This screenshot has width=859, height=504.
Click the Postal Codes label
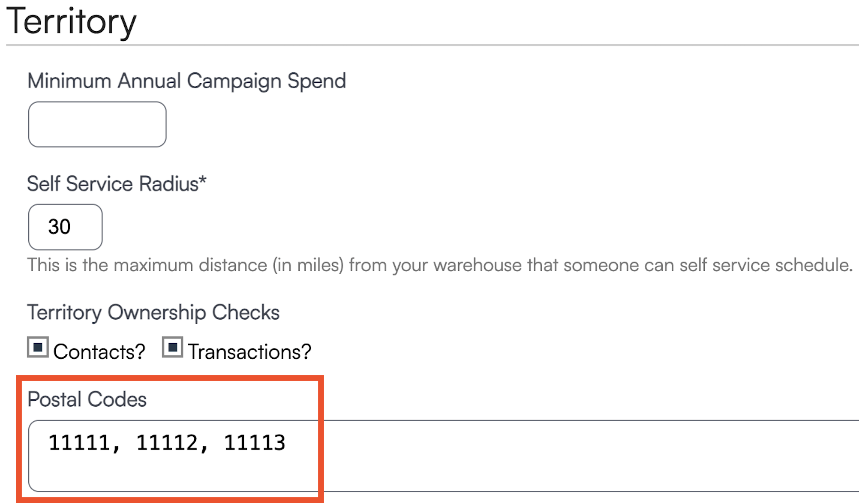pos(87,399)
